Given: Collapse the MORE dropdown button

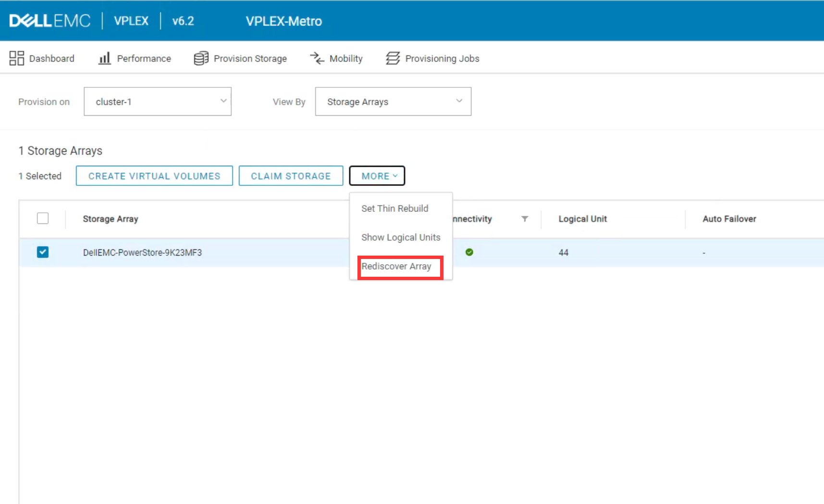Looking at the screenshot, I should click(377, 176).
